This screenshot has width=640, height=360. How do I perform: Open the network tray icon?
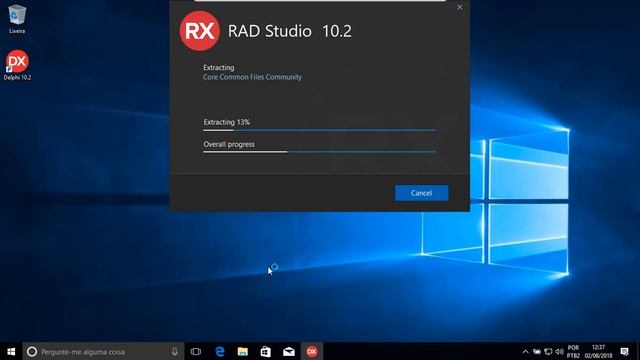click(x=548, y=351)
